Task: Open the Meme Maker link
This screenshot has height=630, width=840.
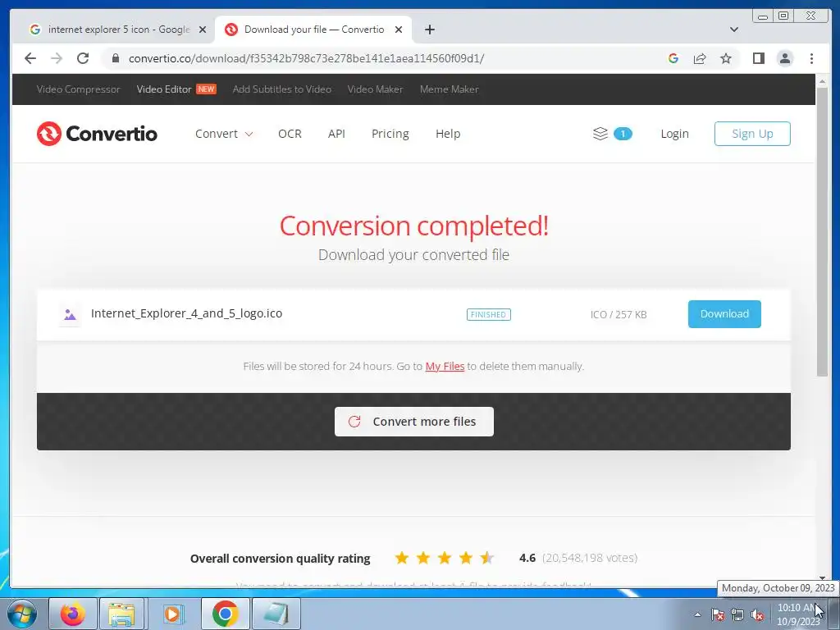Action: click(x=449, y=89)
